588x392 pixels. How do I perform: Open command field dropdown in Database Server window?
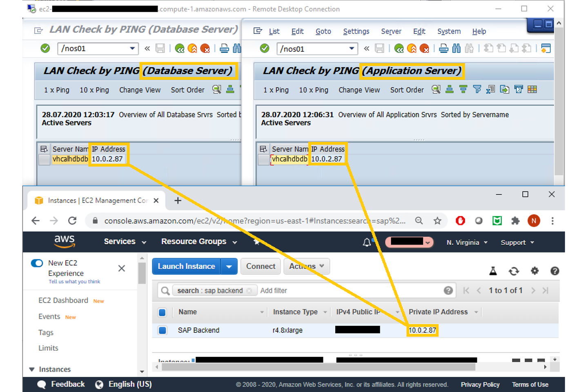click(132, 49)
